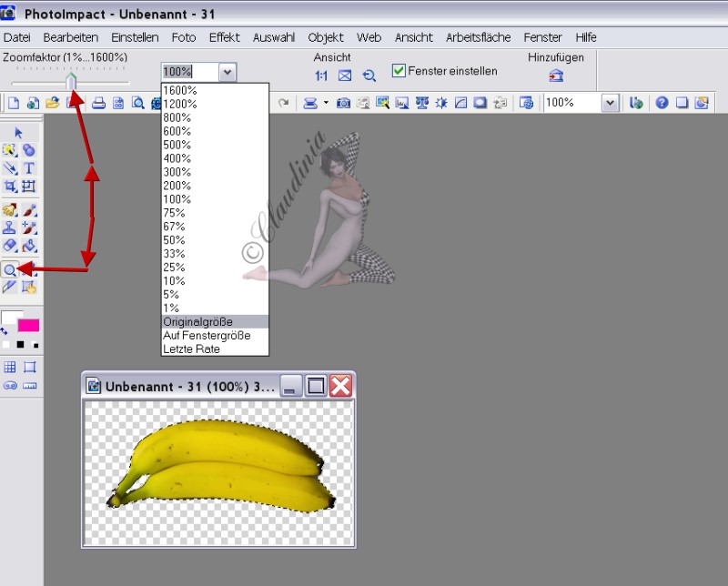Image resolution: width=728 pixels, height=586 pixels.
Task: Click the Tone curve icon
Action: [x=460, y=103]
